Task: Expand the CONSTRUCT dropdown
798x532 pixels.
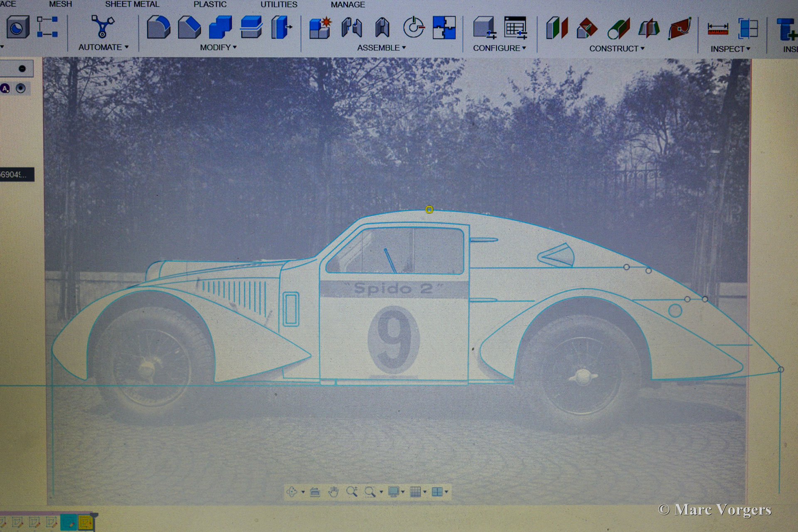Action: tap(617, 49)
